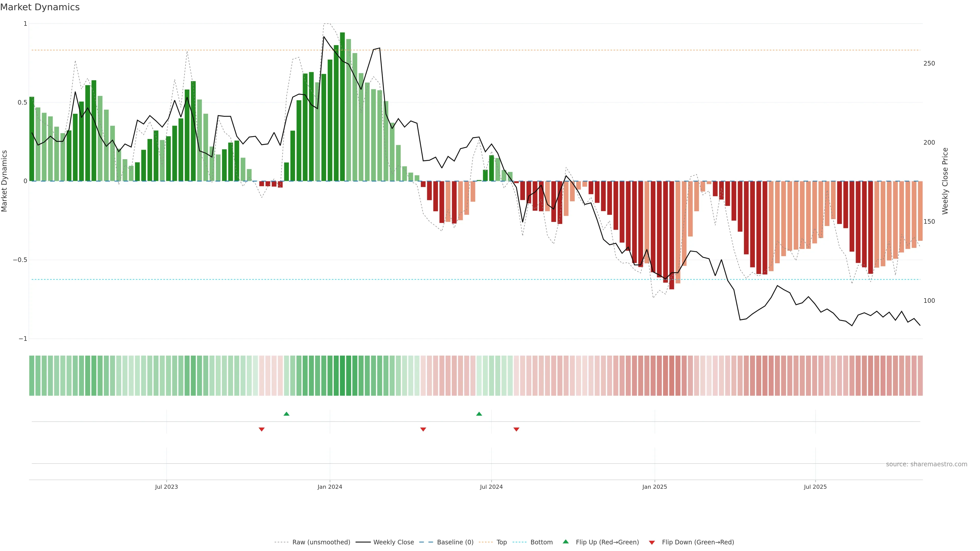Click the source: sharemaestro.com text
This screenshot has height=551, width=980.
926,464
